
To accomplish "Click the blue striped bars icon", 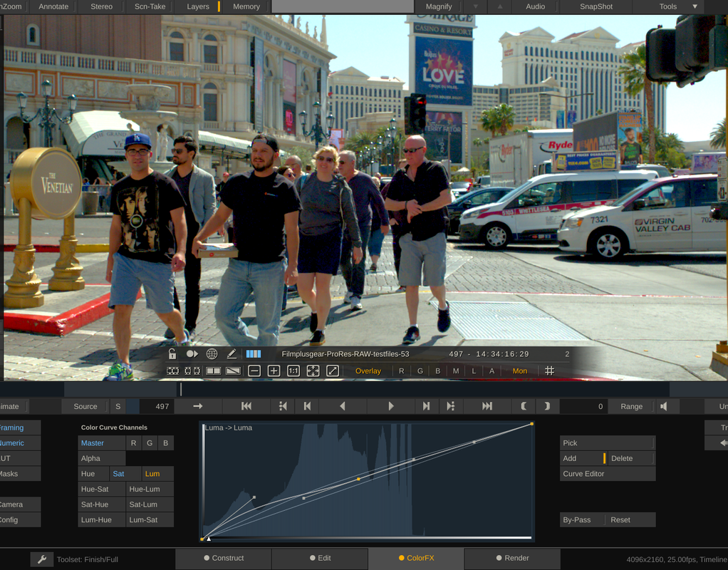I will tap(254, 354).
